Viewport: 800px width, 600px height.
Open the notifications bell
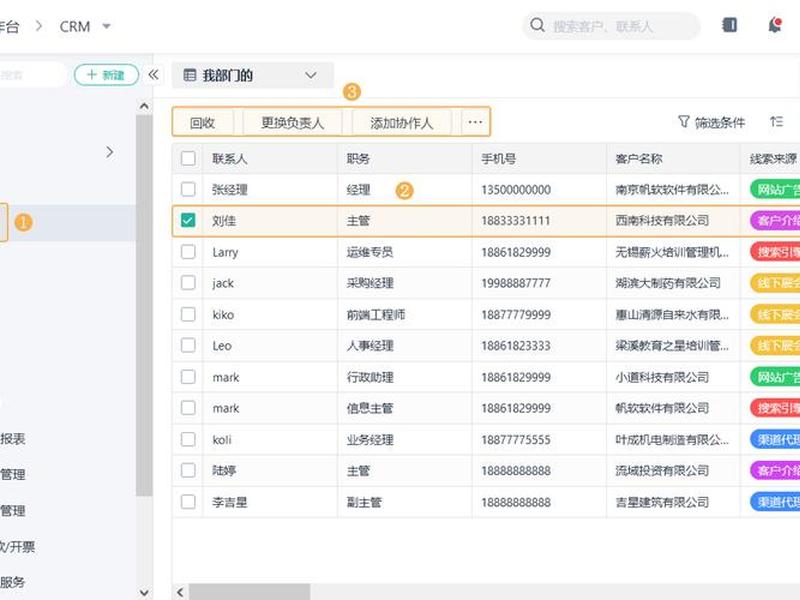click(775, 24)
